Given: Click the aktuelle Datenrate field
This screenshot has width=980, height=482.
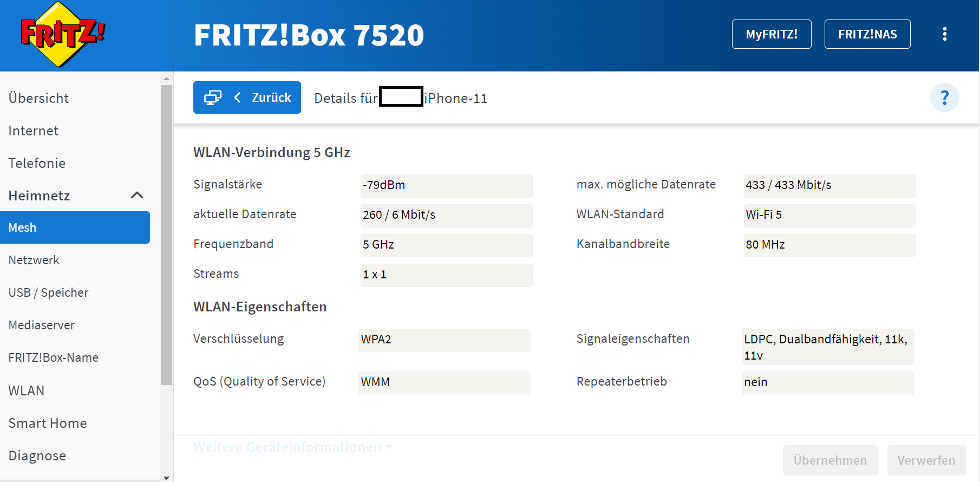Looking at the screenshot, I should tap(446, 215).
